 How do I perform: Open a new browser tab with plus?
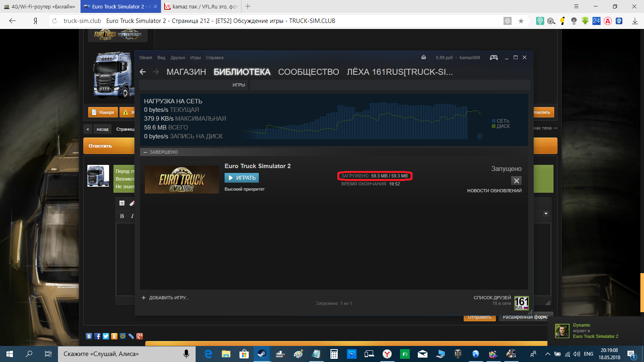pyautogui.click(x=248, y=6)
